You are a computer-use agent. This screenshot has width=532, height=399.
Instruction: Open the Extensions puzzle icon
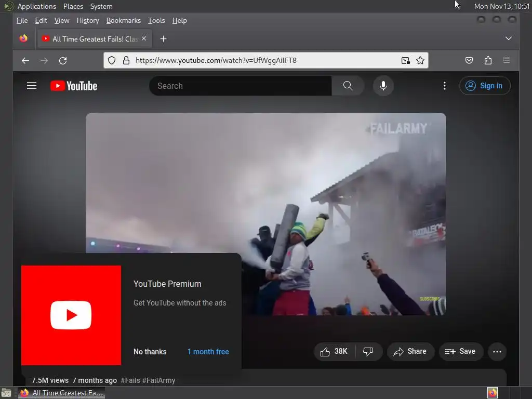tap(488, 60)
